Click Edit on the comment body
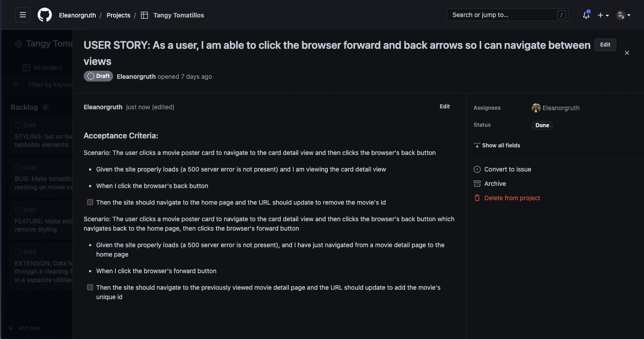This screenshot has height=339, width=644. click(x=445, y=107)
